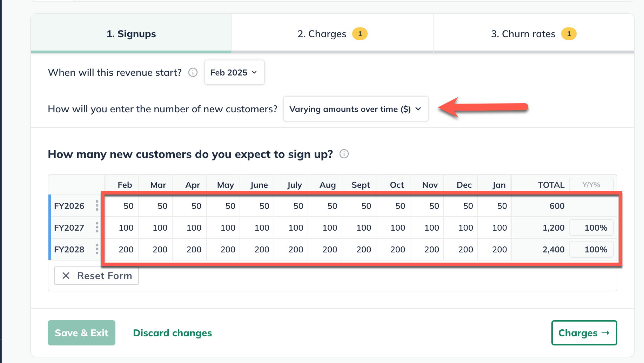Open the Varying amounts over time dropdown
Screen dimensions: 644x363
pyautogui.click(x=355, y=109)
